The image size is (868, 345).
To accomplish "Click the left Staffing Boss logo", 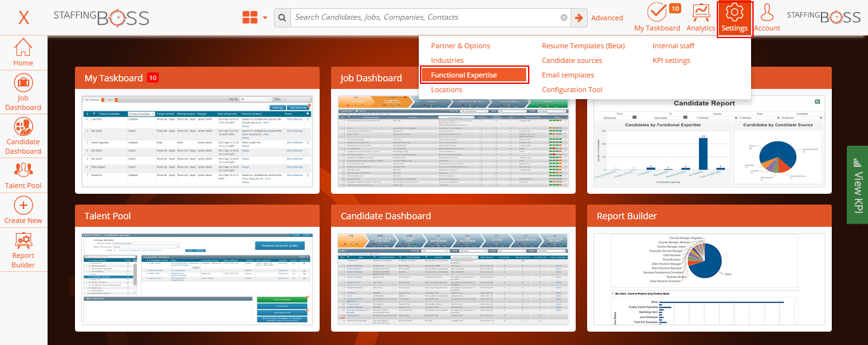I will [x=101, y=17].
